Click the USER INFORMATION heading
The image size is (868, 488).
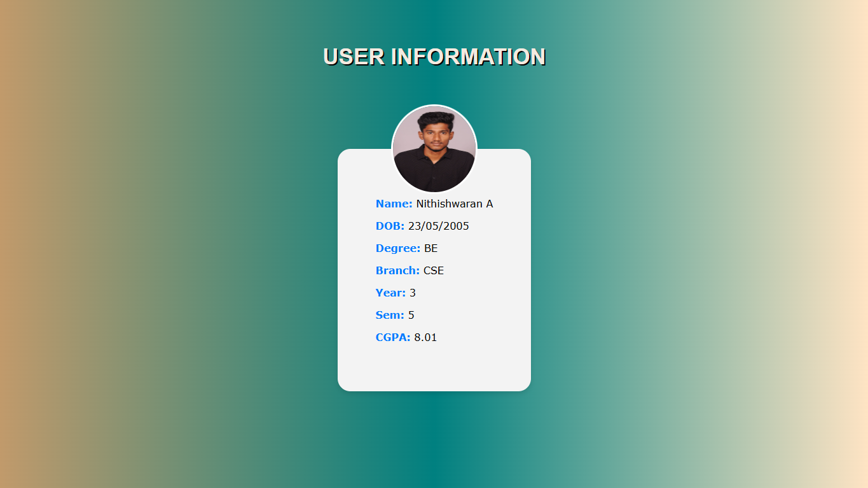pos(434,56)
